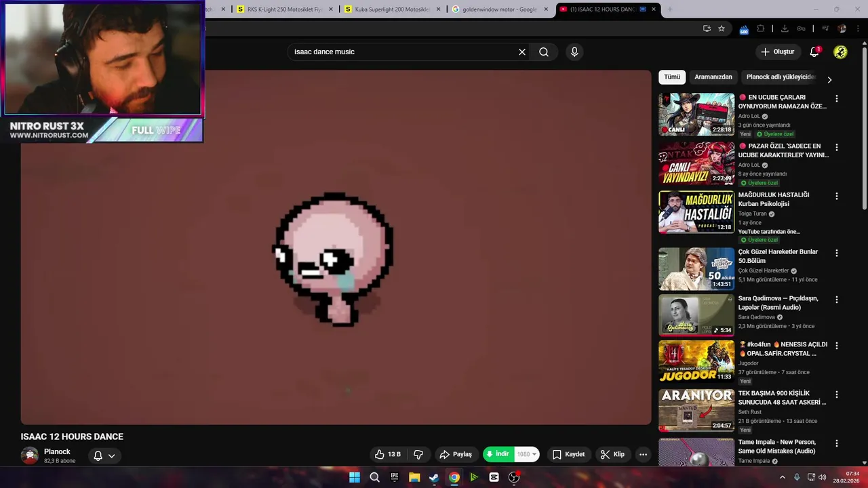This screenshot has height=488, width=868.
Task: Open Epic Games from the taskbar
Action: point(395,477)
